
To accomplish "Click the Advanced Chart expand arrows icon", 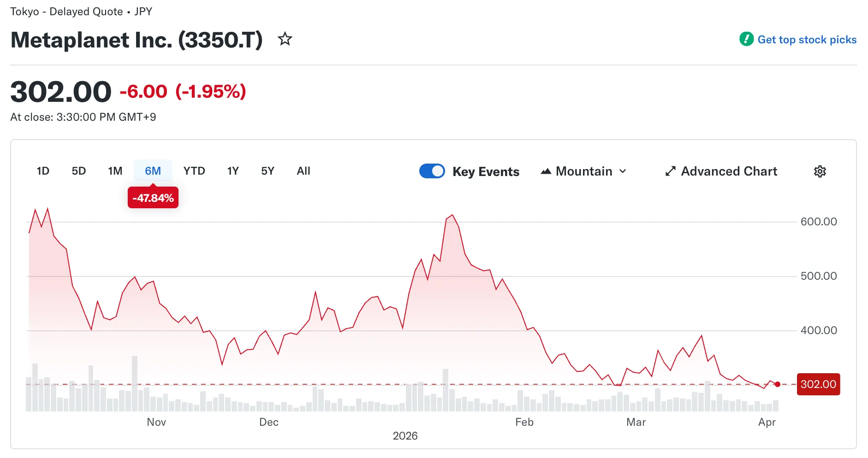I will coord(670,171).
